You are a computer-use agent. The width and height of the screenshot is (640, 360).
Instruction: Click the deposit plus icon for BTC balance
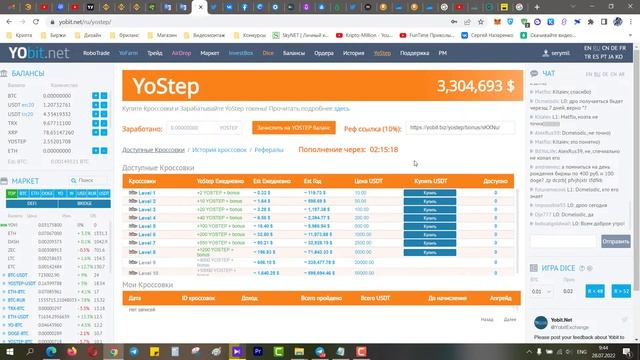coord(96,96)
